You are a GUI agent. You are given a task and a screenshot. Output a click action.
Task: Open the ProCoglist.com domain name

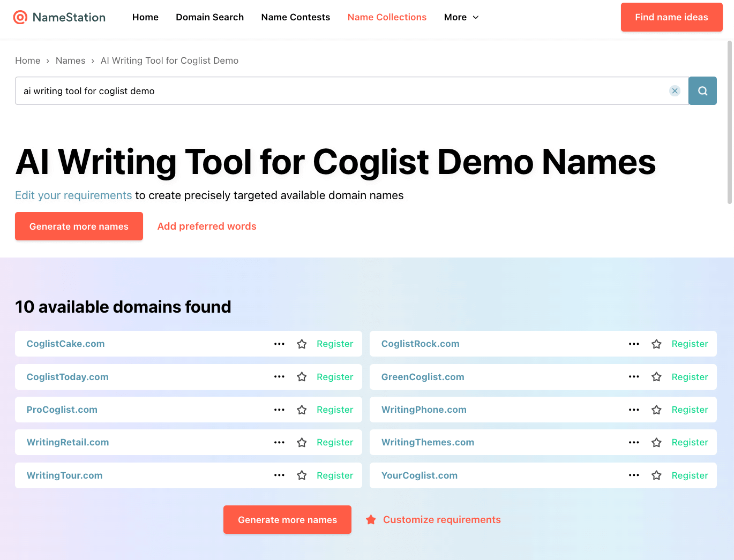tap(62, 410)
